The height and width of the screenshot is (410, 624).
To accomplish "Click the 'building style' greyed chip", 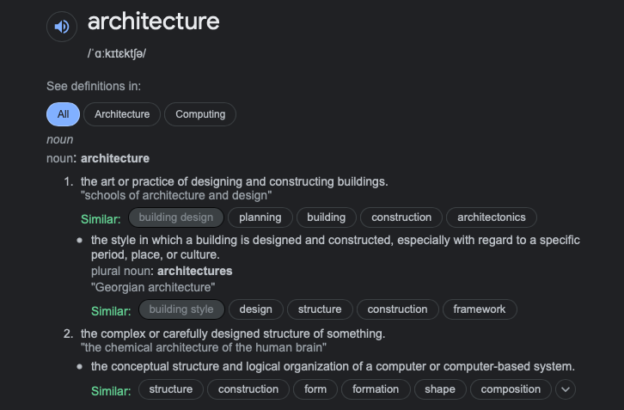I will click(181, 309).
